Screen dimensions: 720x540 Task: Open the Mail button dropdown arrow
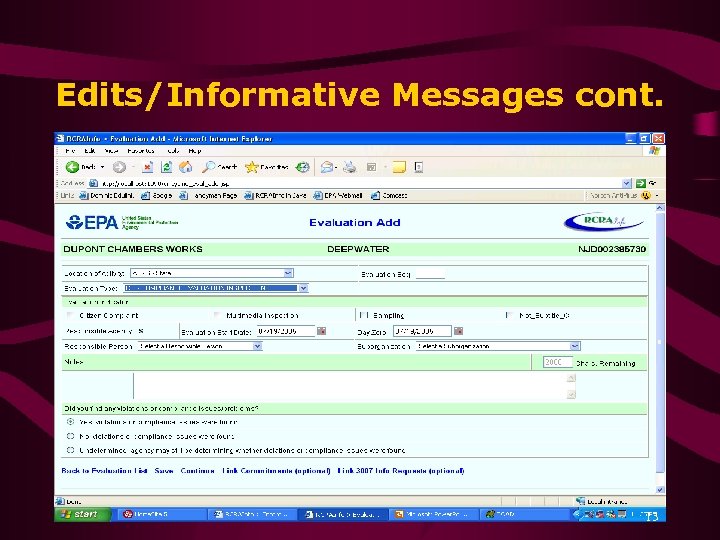(x=336, y=167)
